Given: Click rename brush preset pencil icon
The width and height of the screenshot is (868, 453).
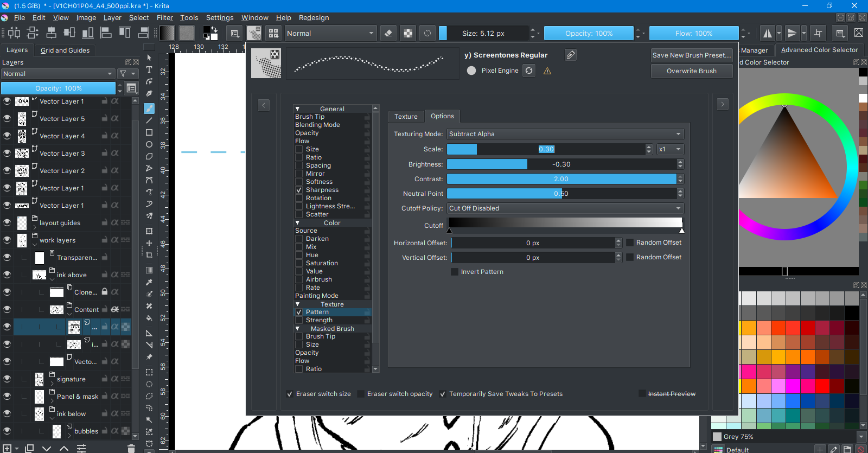Looking at the screenshot, I should tap(570, 55).
